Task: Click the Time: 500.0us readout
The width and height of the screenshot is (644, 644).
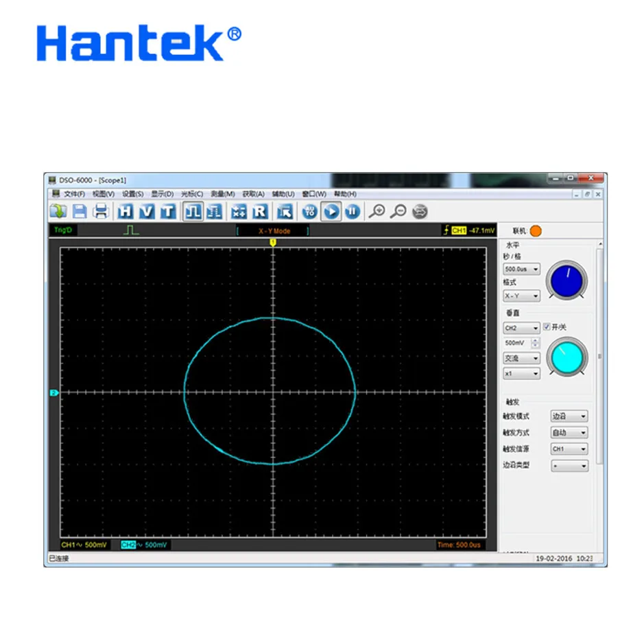Action: point(459,545)
